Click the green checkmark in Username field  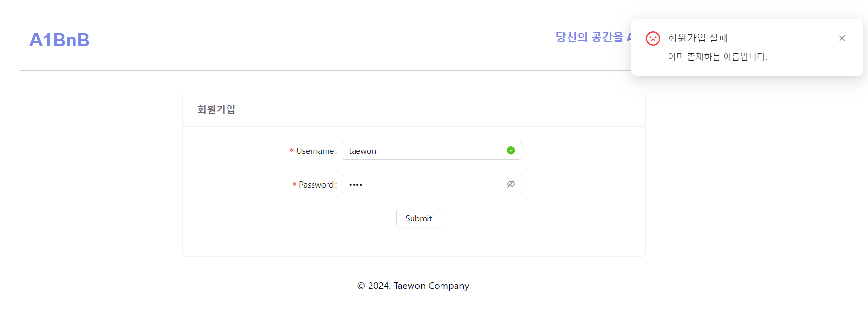point(511,150)
